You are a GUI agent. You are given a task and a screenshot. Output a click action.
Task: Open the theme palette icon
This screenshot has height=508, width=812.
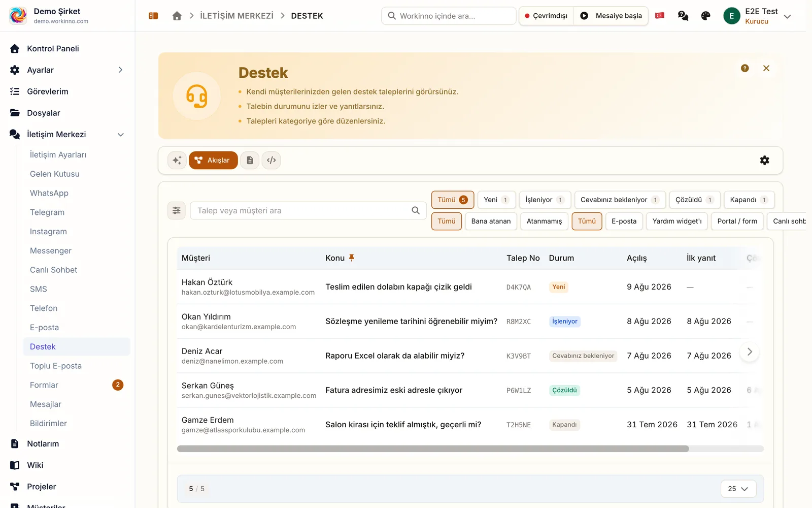tap(705, 16)
